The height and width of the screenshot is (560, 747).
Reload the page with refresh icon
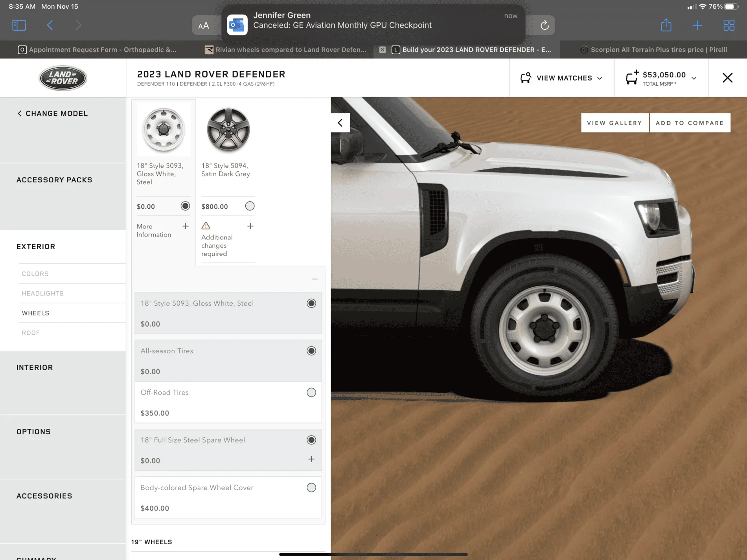click(545, 26)
